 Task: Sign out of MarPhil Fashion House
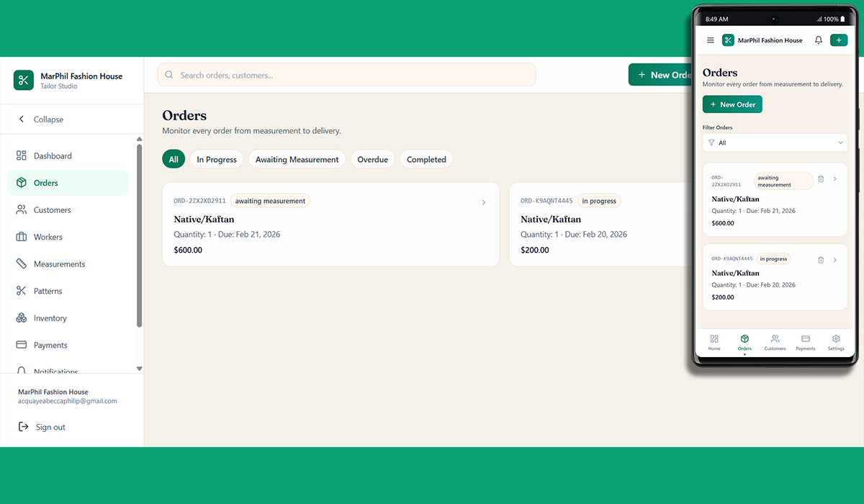[x=43, y=426]
